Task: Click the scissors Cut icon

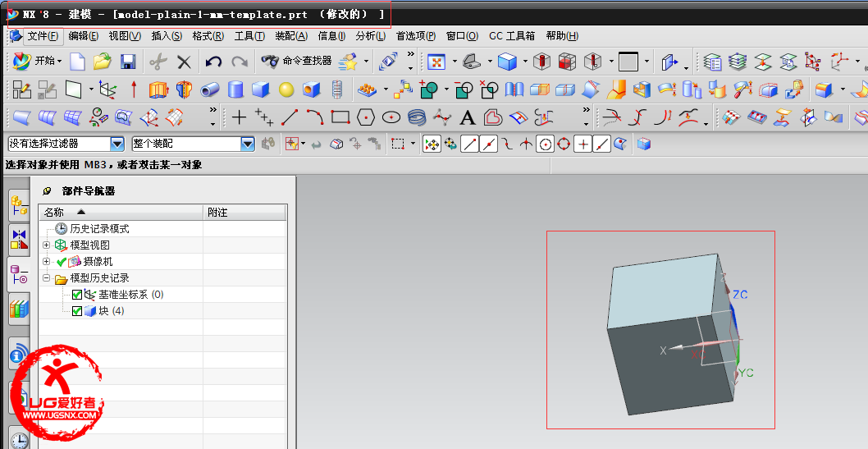Action: [158, 62]
